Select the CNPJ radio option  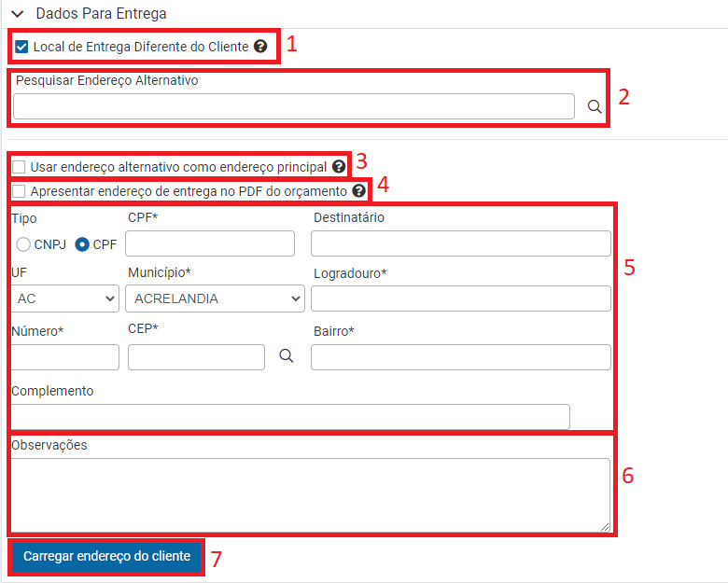click(23, 244)
